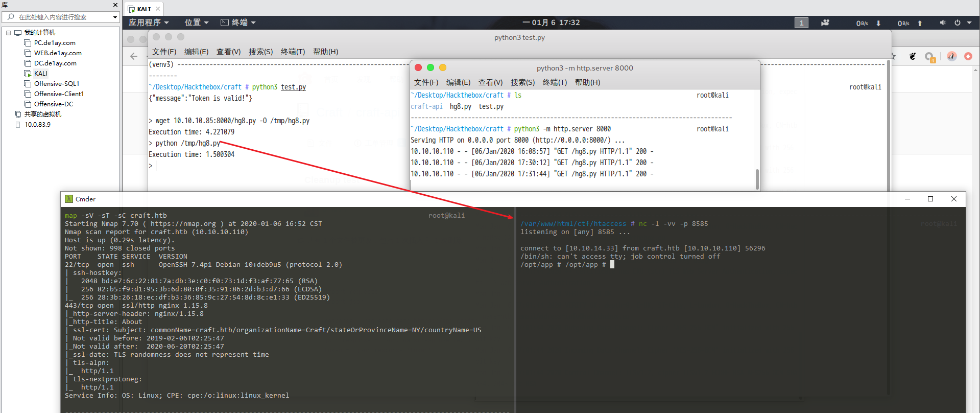Image resolution: width=980 pixels, height=413 pixels.
Task: Open the library search dropdown arrow
Action: (x=115, y=17)
